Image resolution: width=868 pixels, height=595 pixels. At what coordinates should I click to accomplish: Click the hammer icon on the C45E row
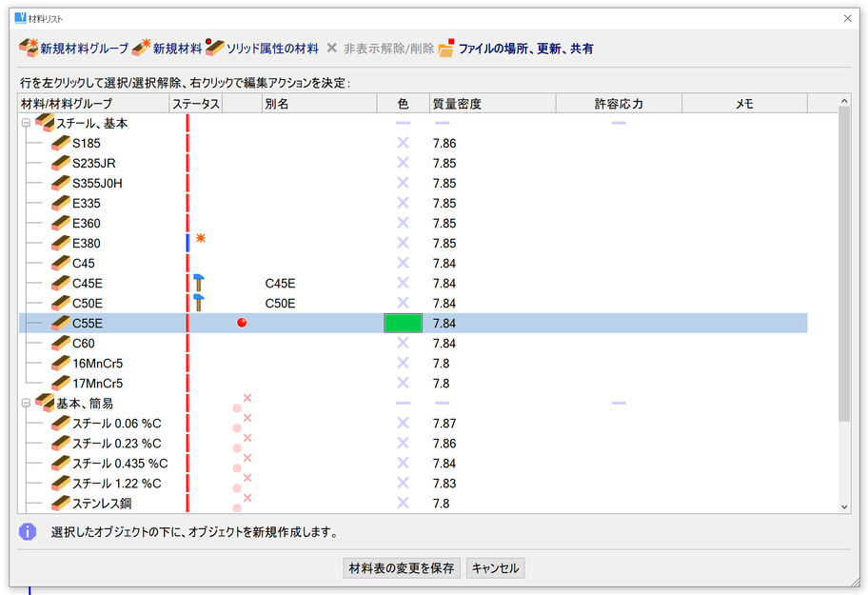pyautogui.click(x=199, y=283)
